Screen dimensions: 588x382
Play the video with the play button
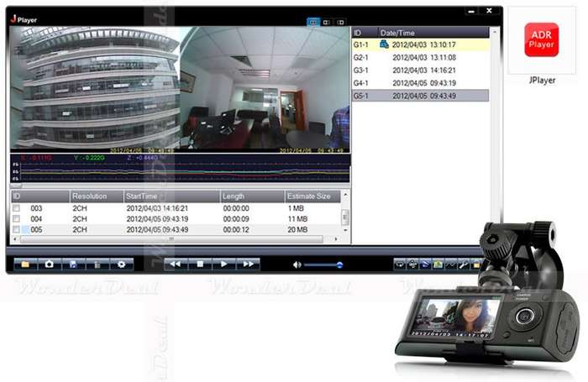224,264
